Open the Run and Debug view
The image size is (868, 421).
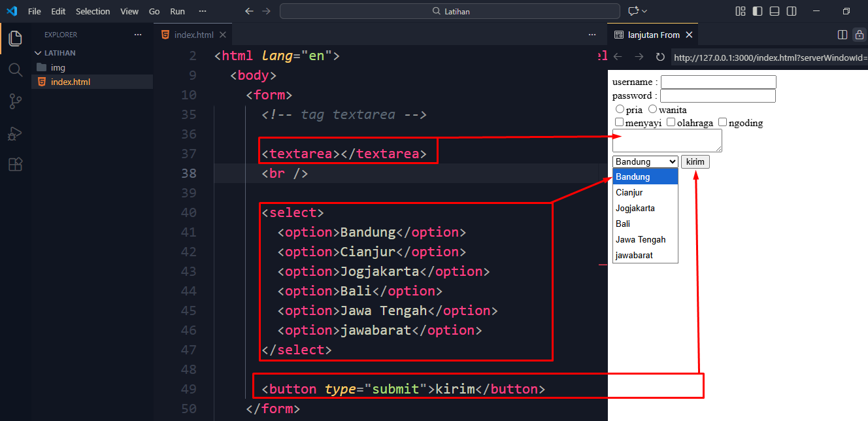[15, 133]
